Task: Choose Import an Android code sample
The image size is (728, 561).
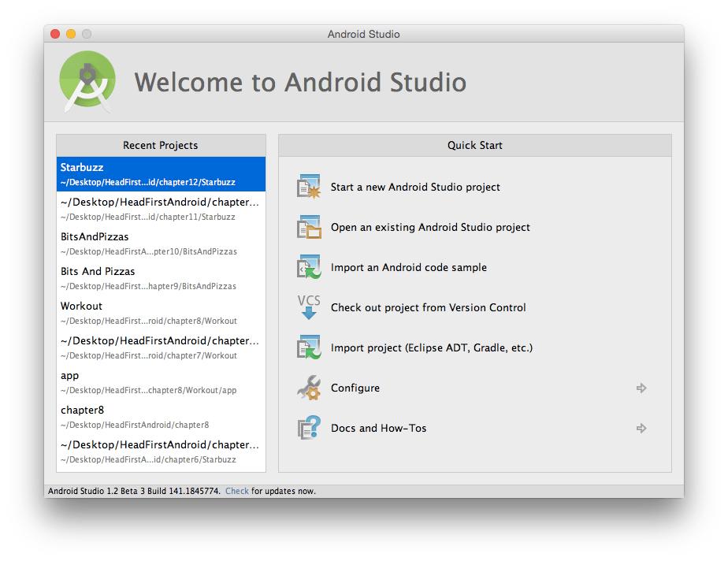Action: coord(409,267)
